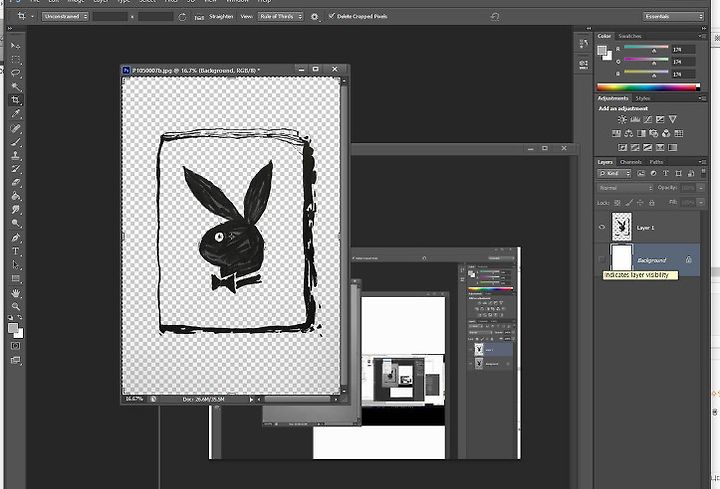
Task: Select the Eyedropper tool
Action: 16,113
